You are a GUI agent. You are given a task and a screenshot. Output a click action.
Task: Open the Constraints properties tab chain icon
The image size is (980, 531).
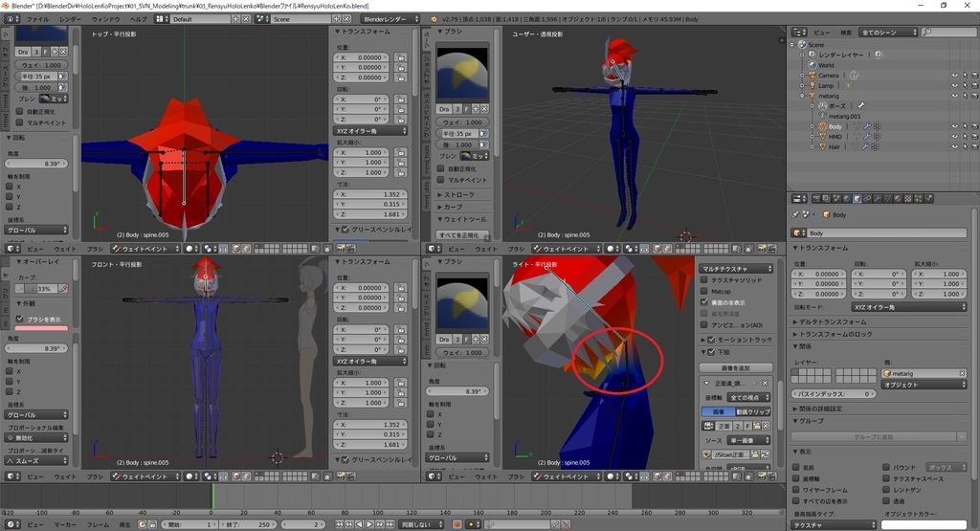pos(867,199)
